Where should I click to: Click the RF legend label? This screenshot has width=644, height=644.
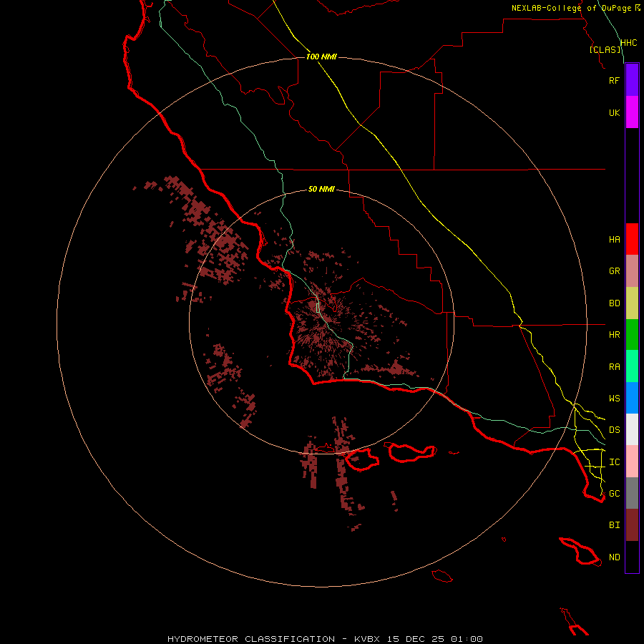(x=615, y=80)
